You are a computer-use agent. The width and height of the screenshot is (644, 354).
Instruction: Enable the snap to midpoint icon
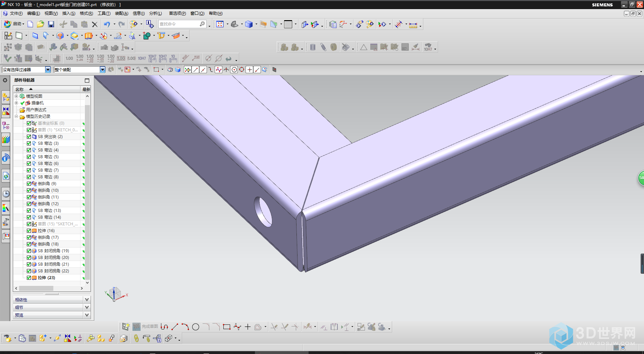tap(203, 70)
